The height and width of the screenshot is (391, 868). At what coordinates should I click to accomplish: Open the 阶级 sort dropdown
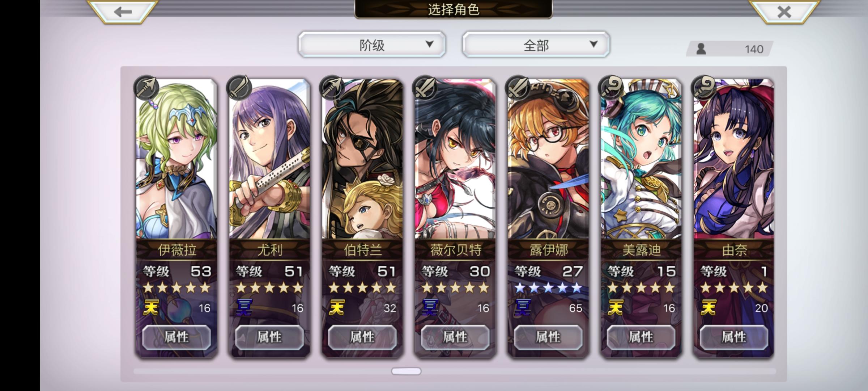pos(372,45)
